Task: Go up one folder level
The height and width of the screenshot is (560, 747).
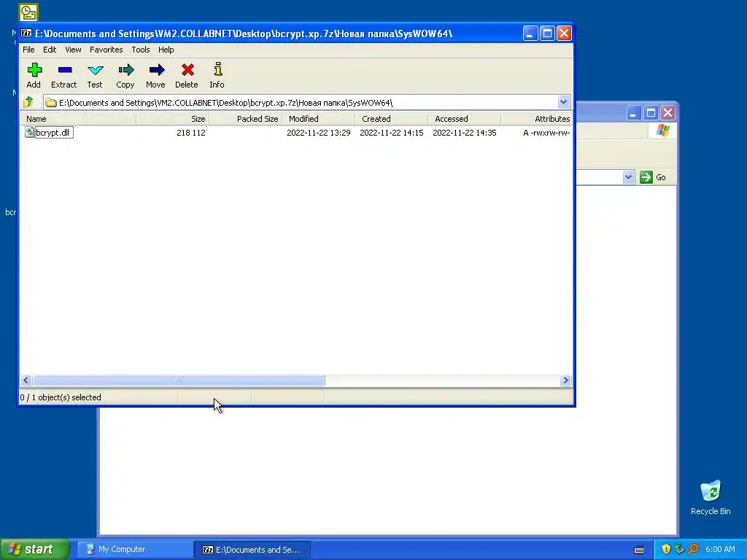Action: 28,102
